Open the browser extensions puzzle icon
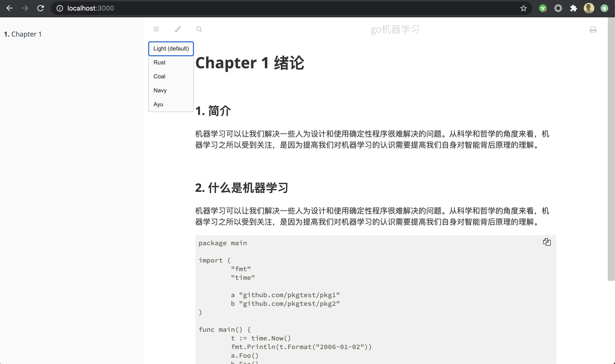615x364 pixels. point(573,8)
